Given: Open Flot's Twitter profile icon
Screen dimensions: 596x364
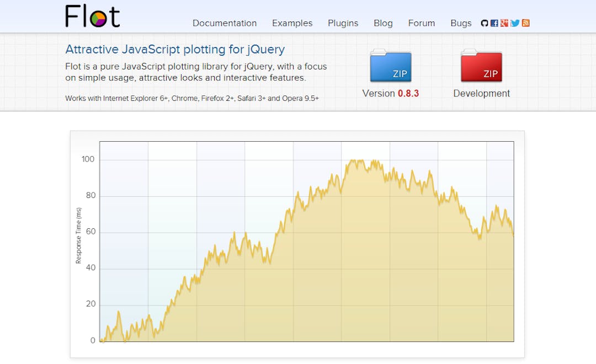Looking at the screenshot, I should click(x=514, y=23).
